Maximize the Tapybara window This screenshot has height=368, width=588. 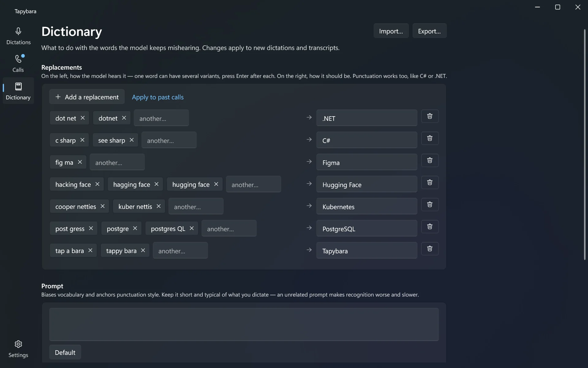(558, 7)
